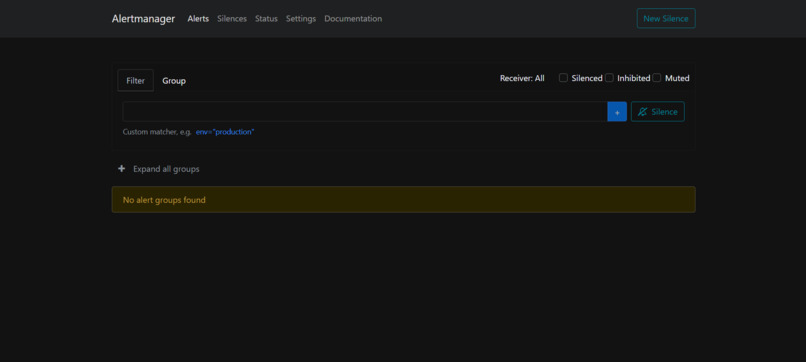
Task: Click the blue plus add-matcher button
Action: pos(617,112)
